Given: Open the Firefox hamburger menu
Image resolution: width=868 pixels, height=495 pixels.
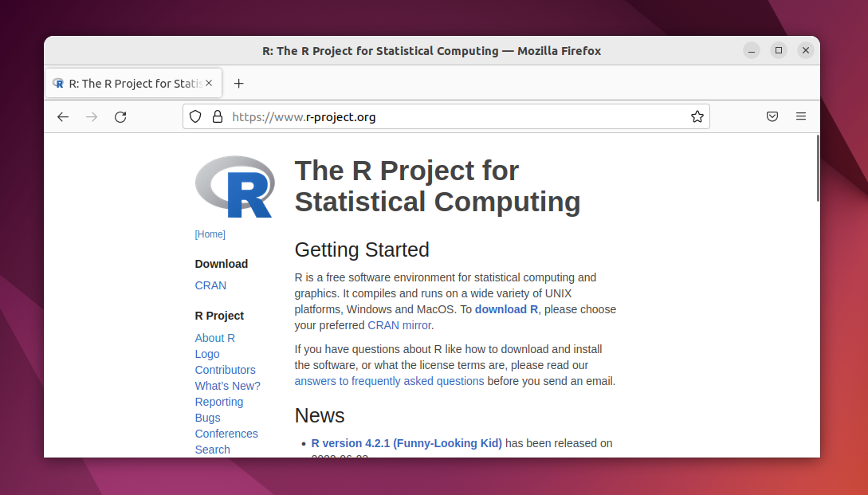Looking at the screenshot, I should tap(801, 117).
